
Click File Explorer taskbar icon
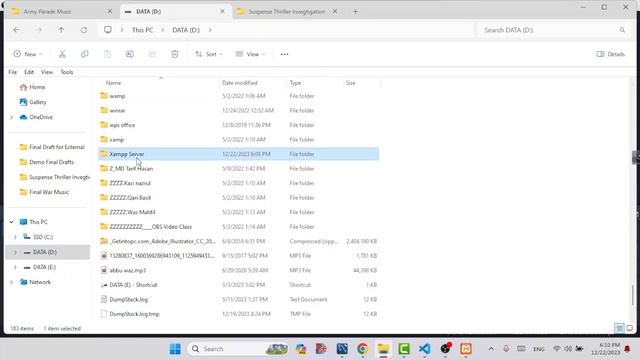(x=383, y=349)
